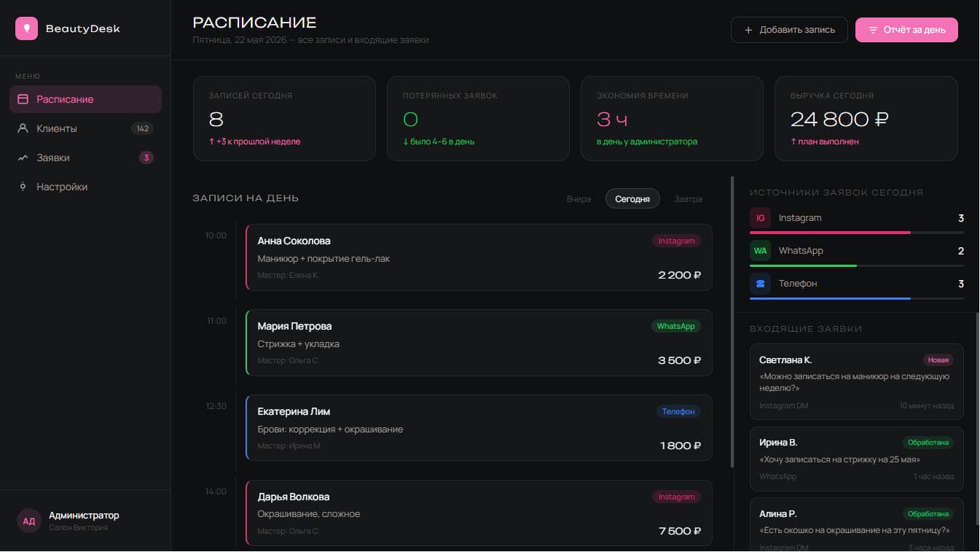Screen dimensions: 980x552
Task: Click the settings icon beside Настройки
Action: click(23, 187)
